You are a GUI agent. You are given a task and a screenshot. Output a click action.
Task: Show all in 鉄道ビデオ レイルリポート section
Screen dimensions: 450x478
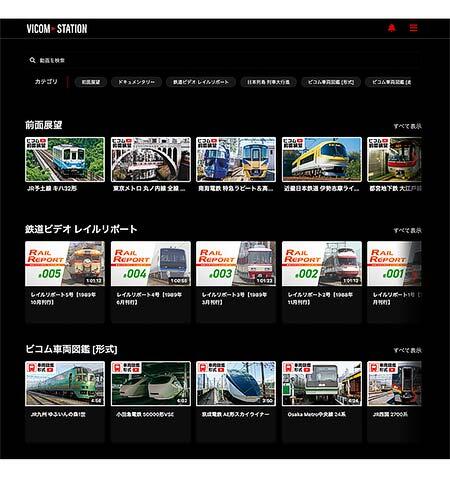click(x=407, y=230)
